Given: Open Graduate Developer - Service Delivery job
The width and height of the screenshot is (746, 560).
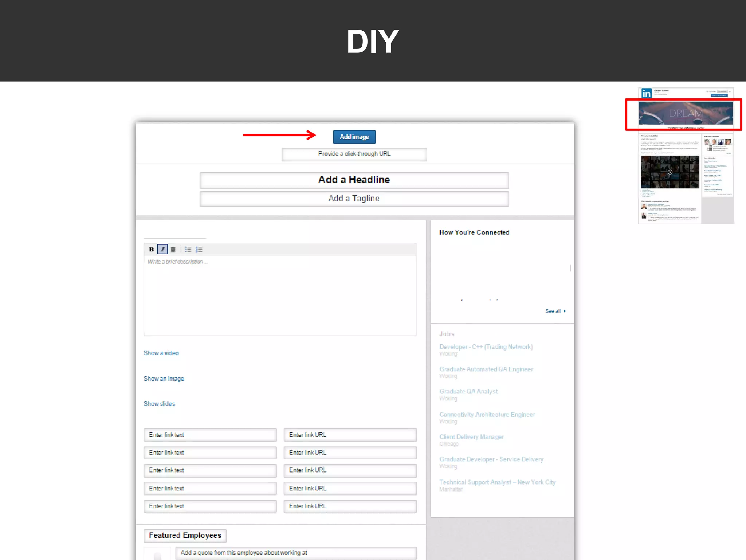Looking at the screenshot, I should 491,459.
